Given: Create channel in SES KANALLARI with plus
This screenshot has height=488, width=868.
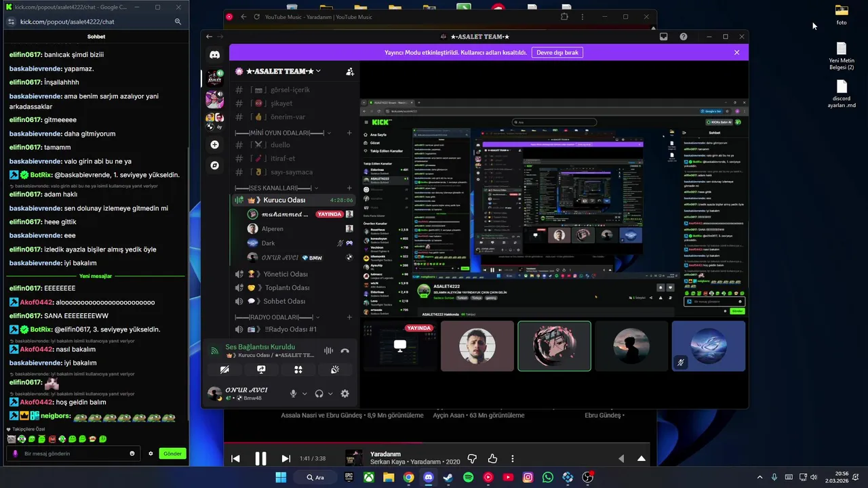Looking at the screenshot, I should pyautogui.click(x=349, y=188).
